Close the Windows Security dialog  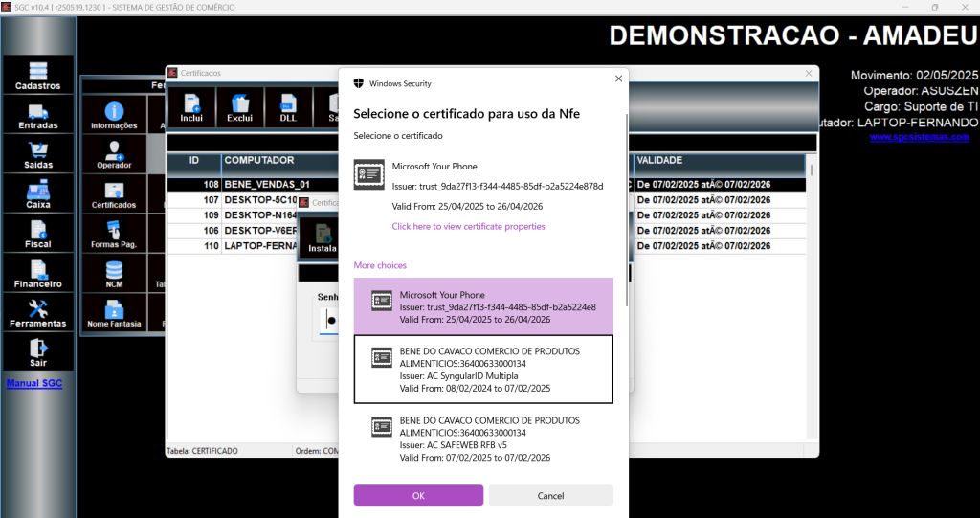pos(618,79)
